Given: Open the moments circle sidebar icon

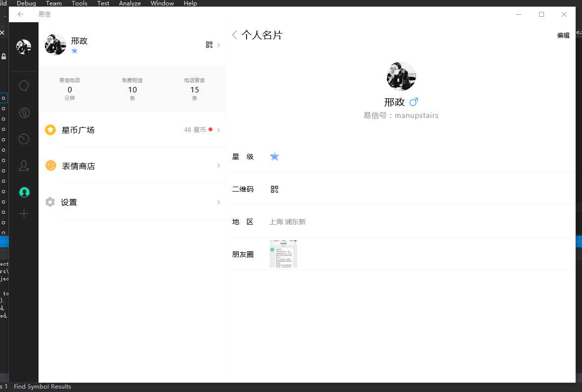Looking at the screenshot, I should point(24,113).
